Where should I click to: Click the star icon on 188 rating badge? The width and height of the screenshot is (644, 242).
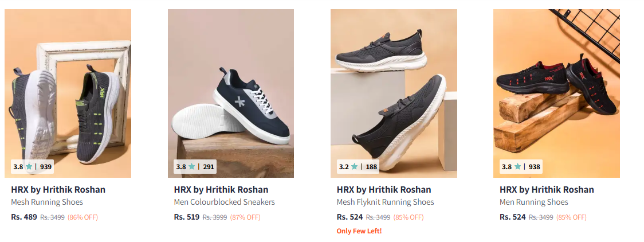click(354, 167)
